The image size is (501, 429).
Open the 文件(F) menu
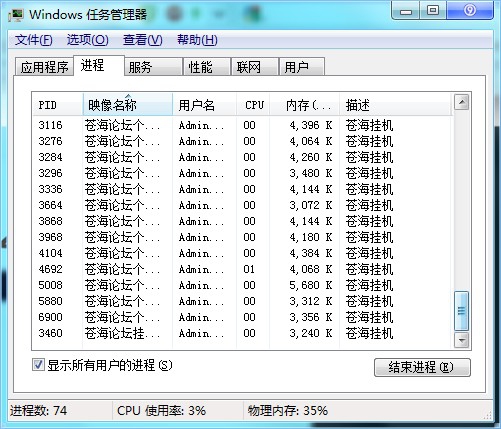34,40
